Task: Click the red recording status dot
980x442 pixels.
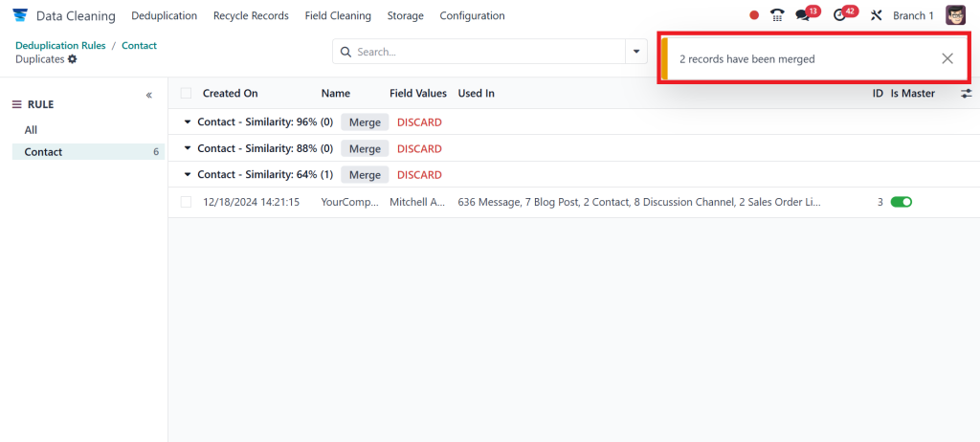Action: coord(754,15)
